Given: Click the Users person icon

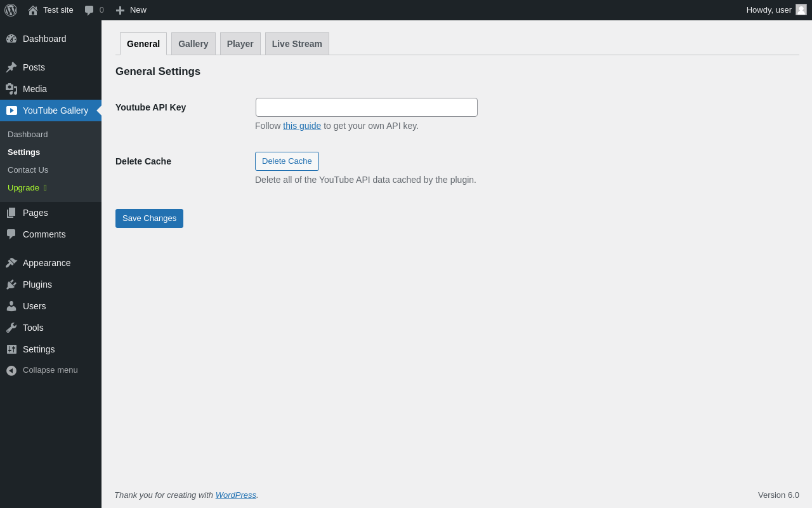Looking at the screenshot, I should (11, 306).
